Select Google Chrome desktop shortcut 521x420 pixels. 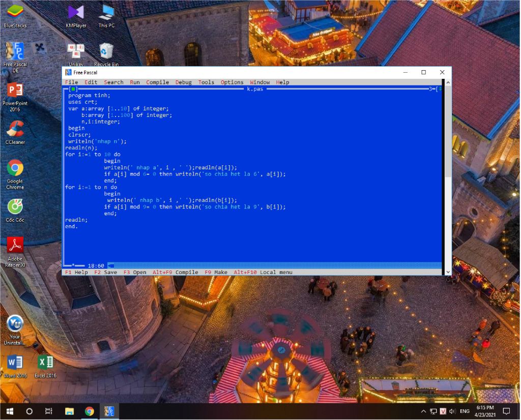click(15, 174)
